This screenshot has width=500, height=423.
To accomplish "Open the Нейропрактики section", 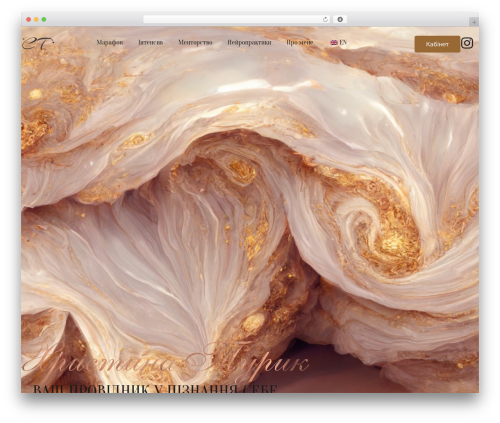I will point(249,43).
